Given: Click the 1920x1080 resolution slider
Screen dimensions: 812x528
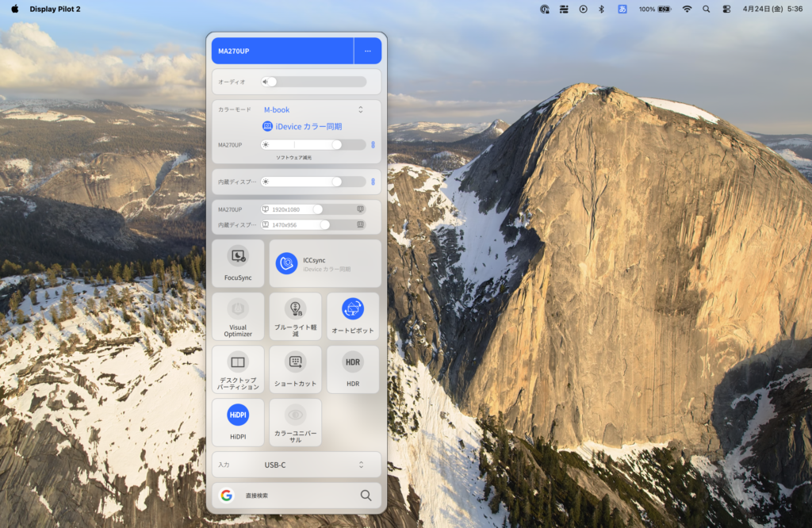Looking at the screenshot, I should [314, 209].
